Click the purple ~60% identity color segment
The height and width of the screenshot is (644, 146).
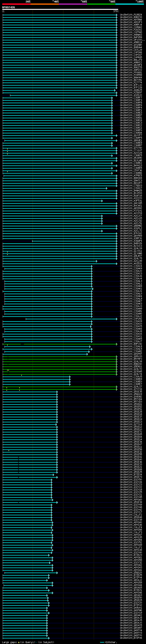[x=73, y=4]
